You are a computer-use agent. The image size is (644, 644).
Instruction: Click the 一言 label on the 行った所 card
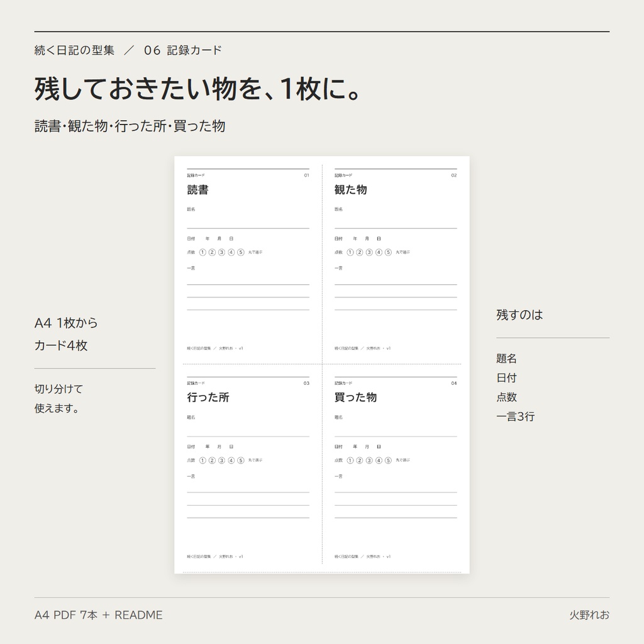point(191,477)
